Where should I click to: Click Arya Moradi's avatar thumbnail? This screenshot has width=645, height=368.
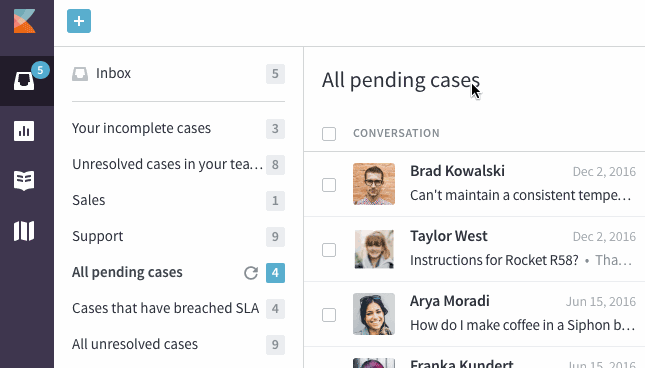click(x=374, y=314)
